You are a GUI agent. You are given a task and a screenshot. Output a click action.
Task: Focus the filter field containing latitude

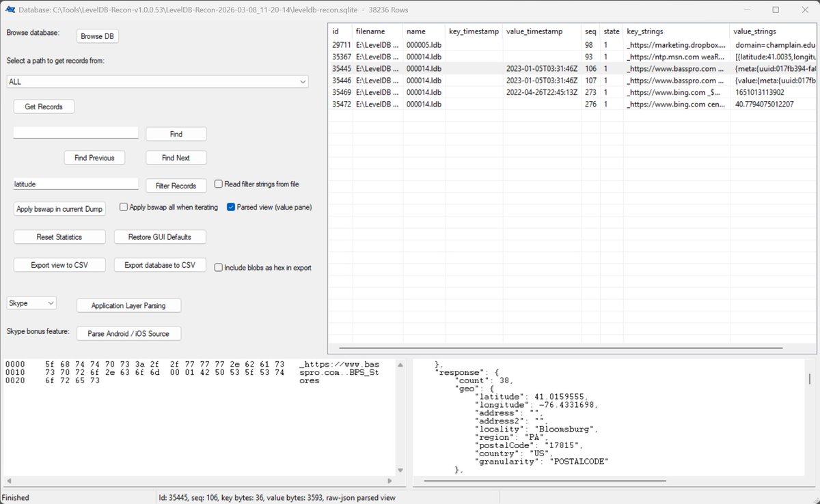(x=76, y=184)
